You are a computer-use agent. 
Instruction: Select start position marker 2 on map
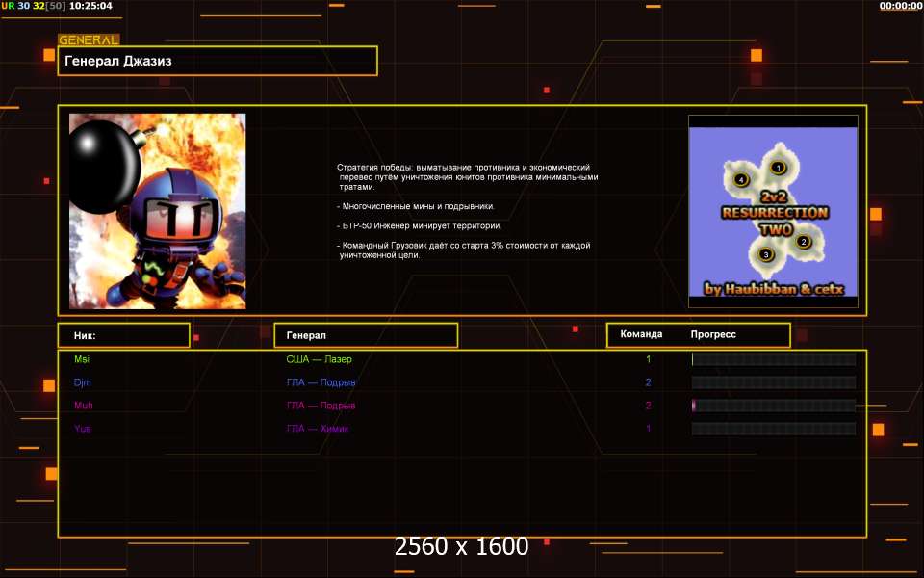click(803, 241)
